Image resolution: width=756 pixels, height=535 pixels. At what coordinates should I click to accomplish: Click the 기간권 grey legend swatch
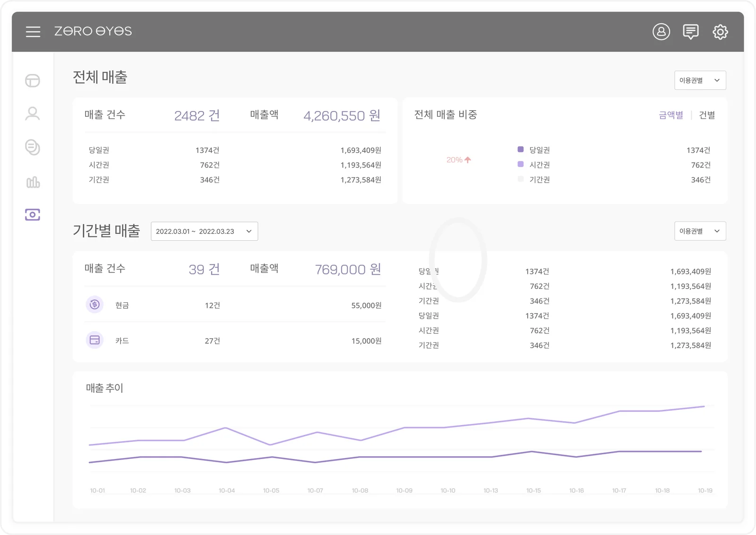tap(521, 179)
